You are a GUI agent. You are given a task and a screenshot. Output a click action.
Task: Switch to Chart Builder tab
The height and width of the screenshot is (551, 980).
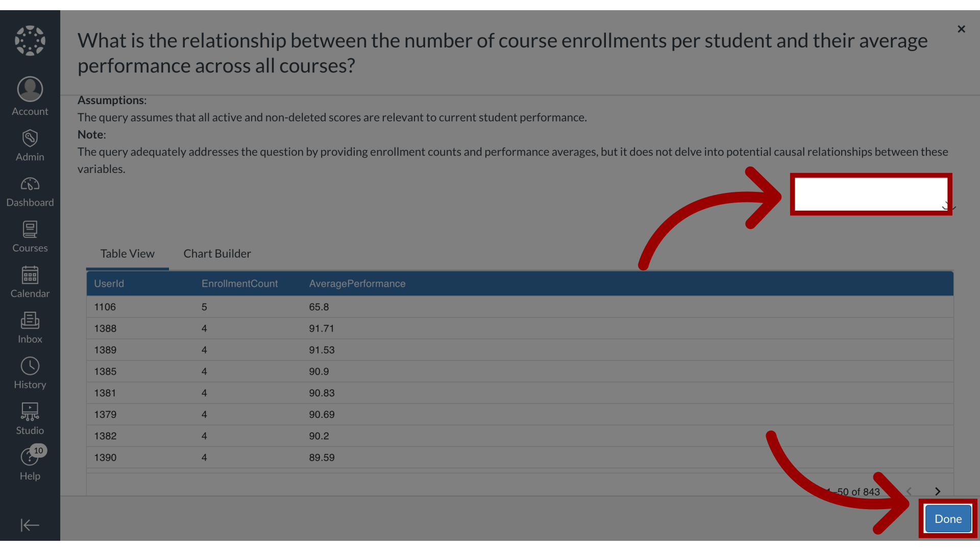[217, 254]
